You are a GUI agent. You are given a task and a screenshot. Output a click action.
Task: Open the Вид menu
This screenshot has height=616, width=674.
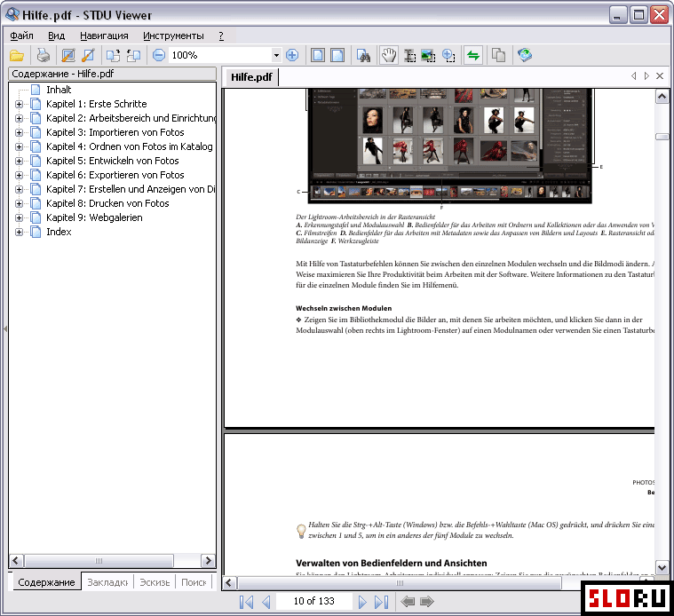56,36
